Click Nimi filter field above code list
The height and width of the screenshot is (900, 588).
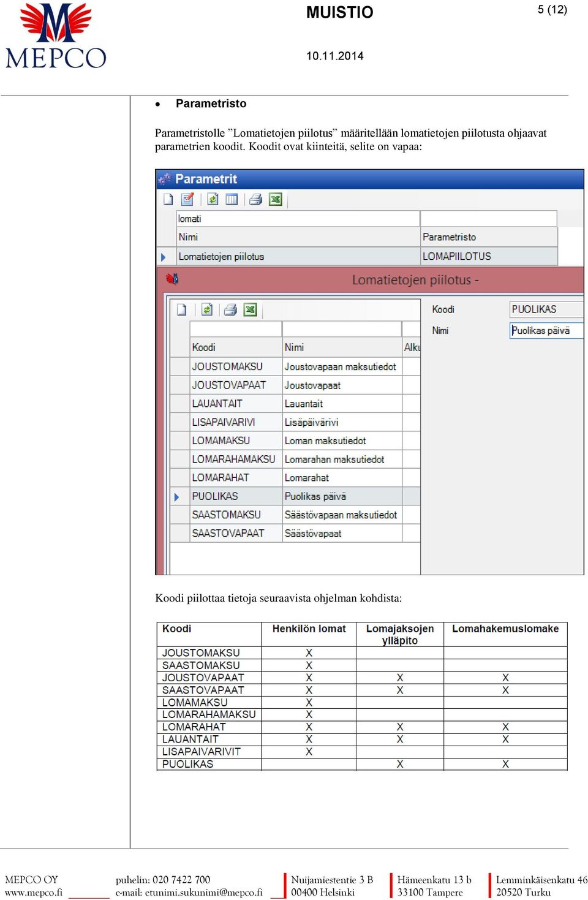pyautogui.click(x=342, y=329)
